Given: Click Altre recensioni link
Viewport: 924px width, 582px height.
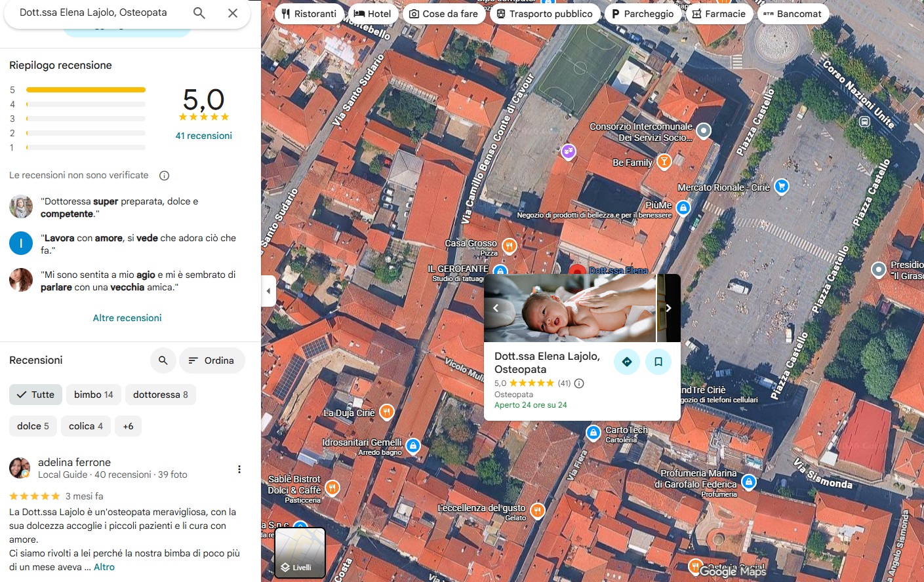Looking at the screenshot, I should click(x=127, y=318).
